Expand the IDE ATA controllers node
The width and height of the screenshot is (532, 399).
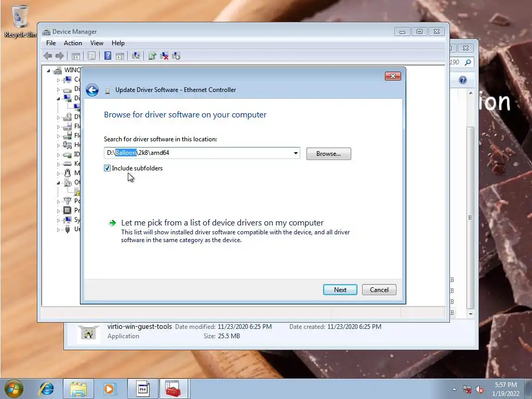[58, 155]
